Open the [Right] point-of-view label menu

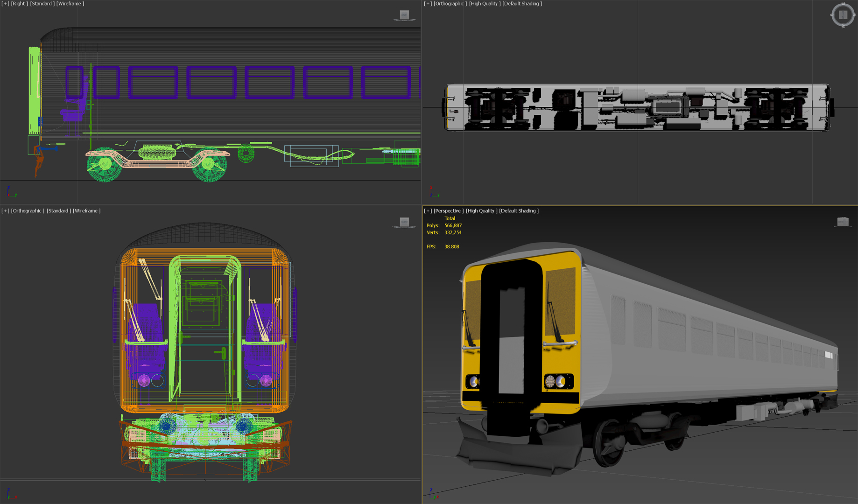pyautogui.click(x=19, y=4)
